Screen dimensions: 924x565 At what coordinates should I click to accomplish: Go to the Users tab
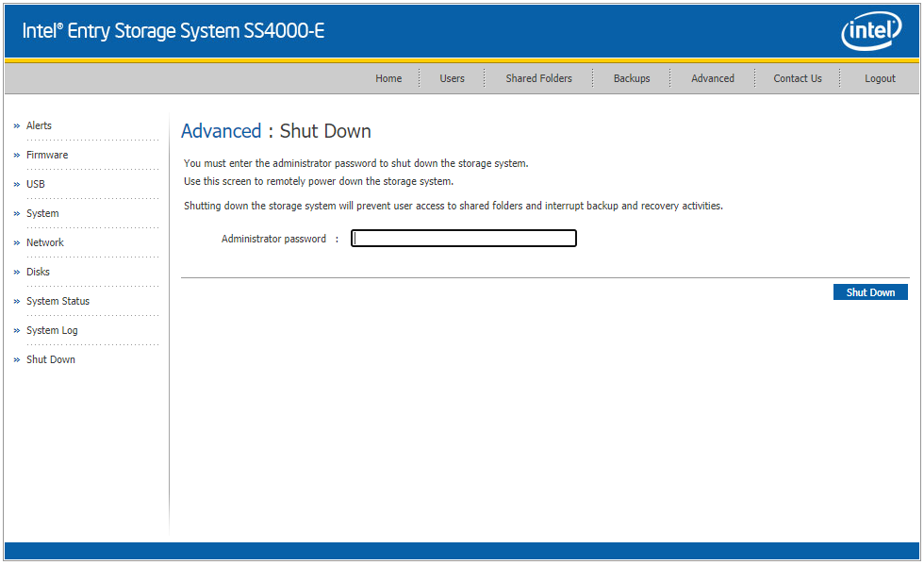452,78
